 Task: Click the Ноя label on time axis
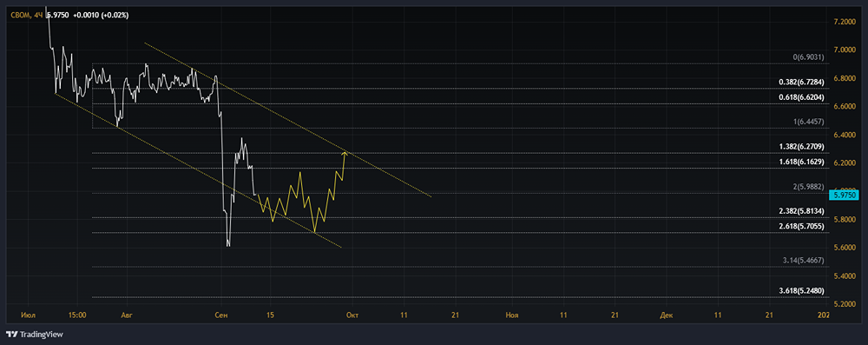tap(512, 315)
